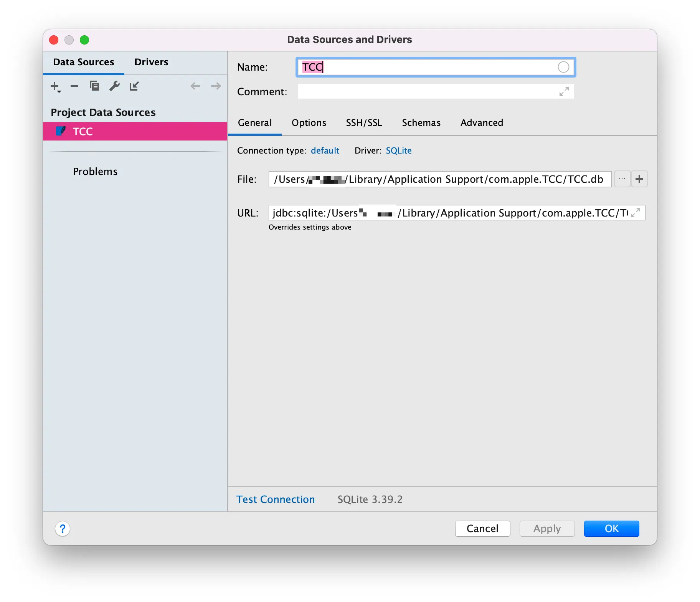The width and height of the screenshot is (700, 602).
Task: Browse for database file with ellipsis button
Action: coord(622,179)
